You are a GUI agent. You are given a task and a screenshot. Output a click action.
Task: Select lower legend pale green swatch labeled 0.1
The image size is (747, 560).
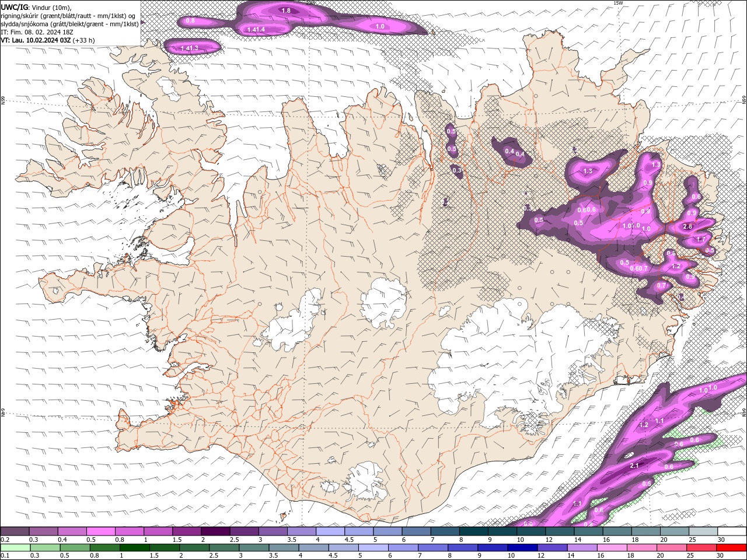click(x=15, y=548)
